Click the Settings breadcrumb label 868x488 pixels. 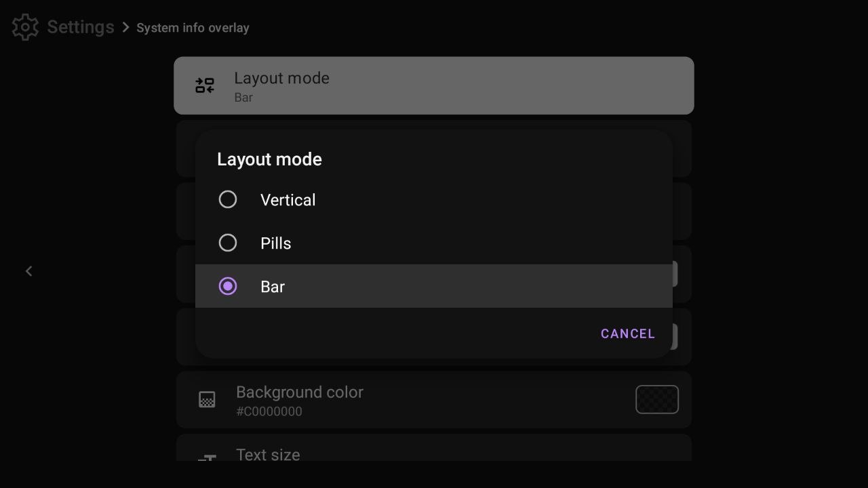79,27
